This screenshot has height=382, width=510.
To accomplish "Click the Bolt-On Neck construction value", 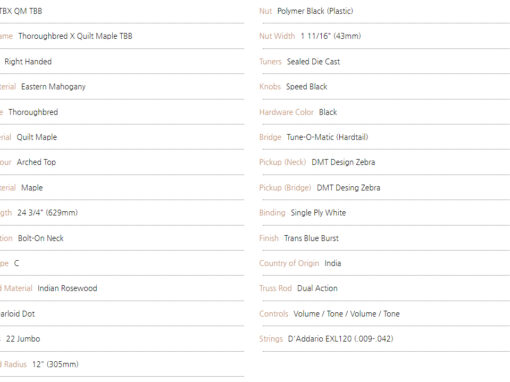I will pos(41,238).
